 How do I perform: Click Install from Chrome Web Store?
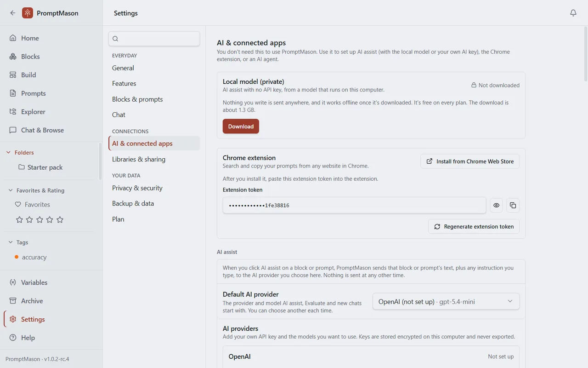click(x=470, y=161)
